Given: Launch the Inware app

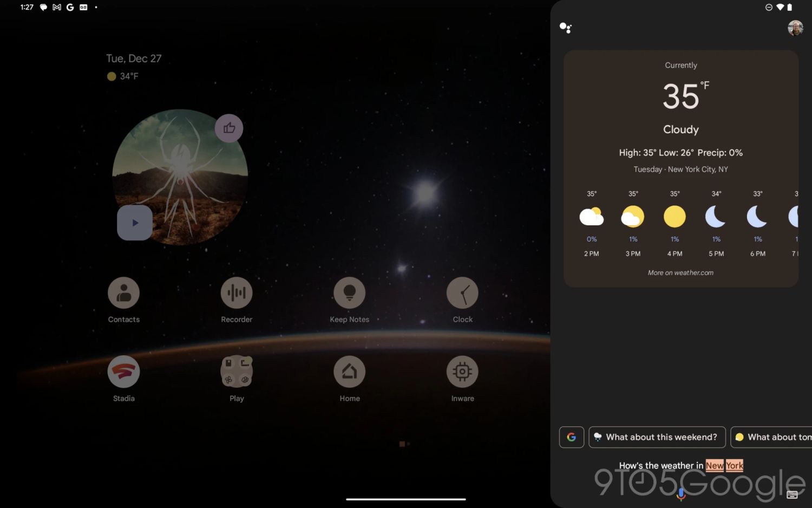Looking at the screenshot, I should point(462,372).
